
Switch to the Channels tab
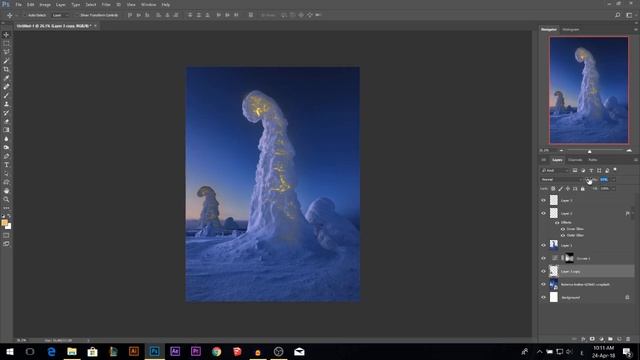575,160
